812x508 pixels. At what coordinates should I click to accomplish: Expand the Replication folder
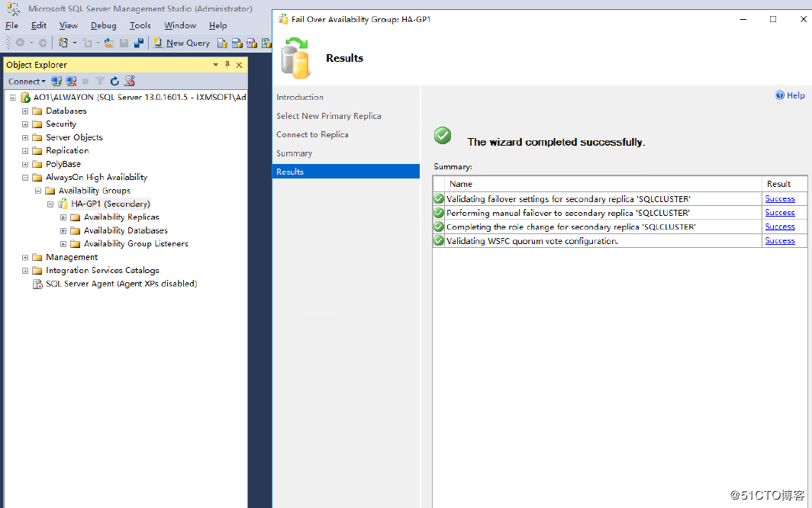[25, 151]
